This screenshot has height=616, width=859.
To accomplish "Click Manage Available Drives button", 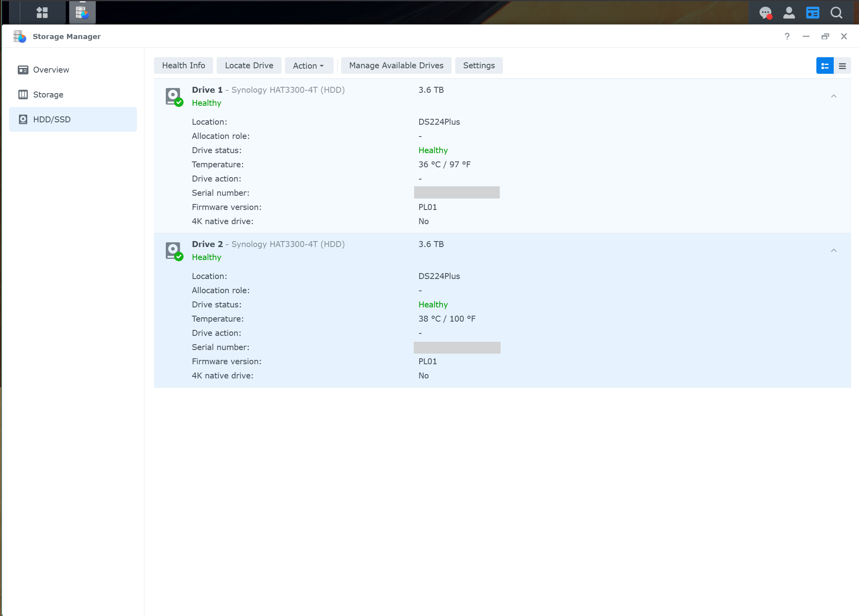I will pyautogui.click(x=396, y=66).
